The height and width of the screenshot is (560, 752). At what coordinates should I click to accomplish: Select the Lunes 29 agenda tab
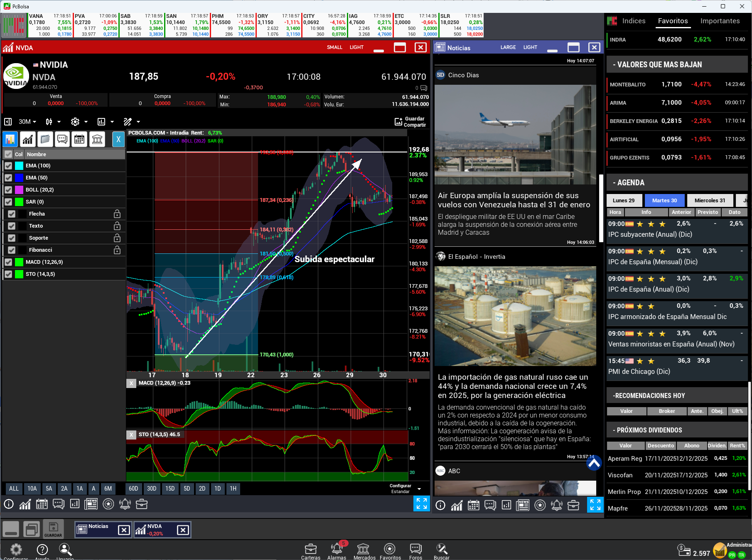click(x=624, y=200)
